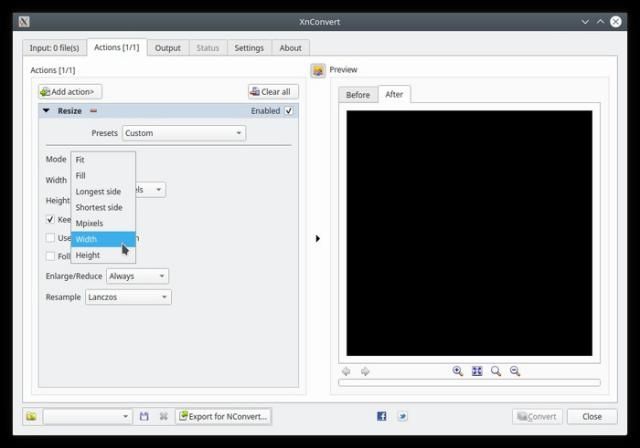Click the load script folder icon
This screenshot has width=640, height=448.
tap(31, 416)
